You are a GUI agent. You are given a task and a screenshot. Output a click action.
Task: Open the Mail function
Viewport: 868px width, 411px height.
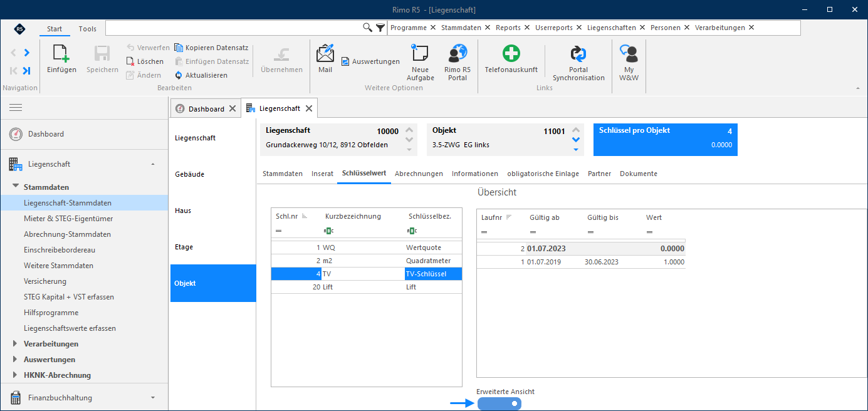pyautogui.click(x=325, y=60)
